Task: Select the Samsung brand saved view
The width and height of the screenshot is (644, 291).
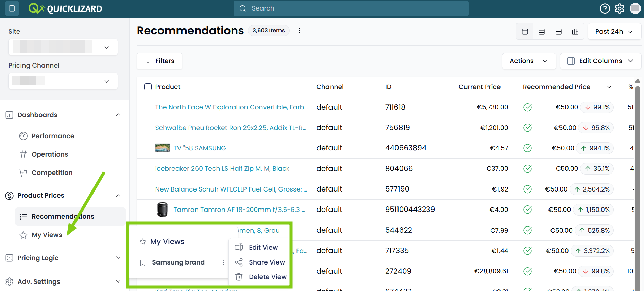Action: pyautogui.click(x=178, y=262)
